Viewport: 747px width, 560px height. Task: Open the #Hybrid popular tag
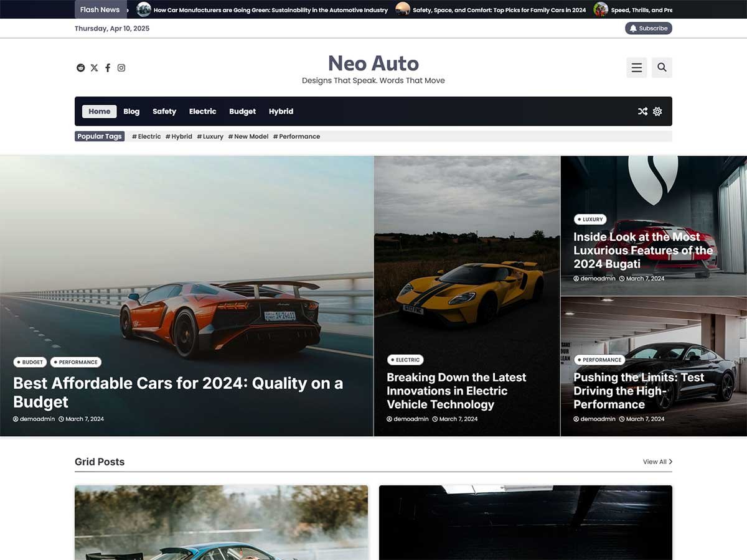coord(179,136)
